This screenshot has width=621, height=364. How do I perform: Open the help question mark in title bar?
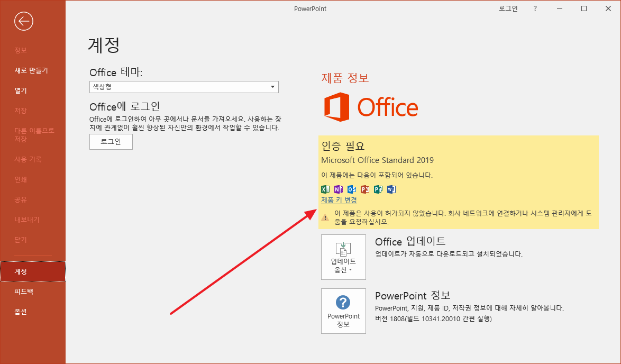coord(535,8)
